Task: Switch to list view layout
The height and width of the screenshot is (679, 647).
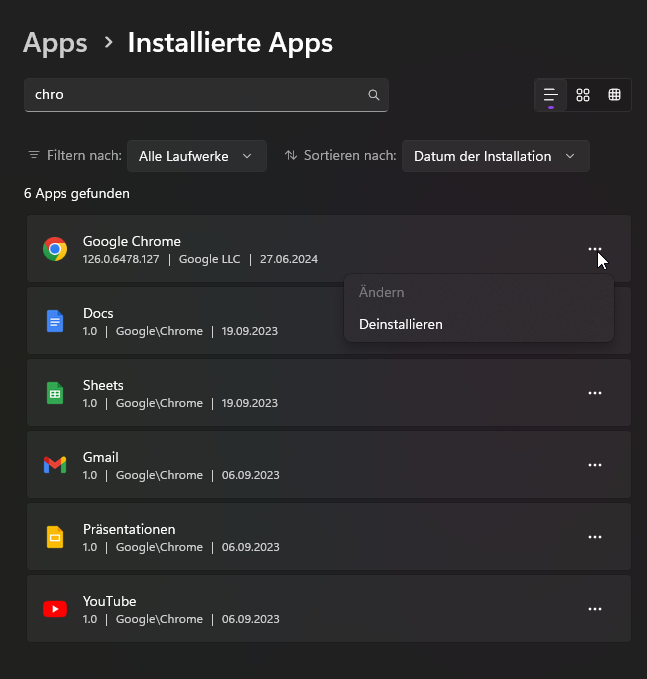Action: click(551, 95)
